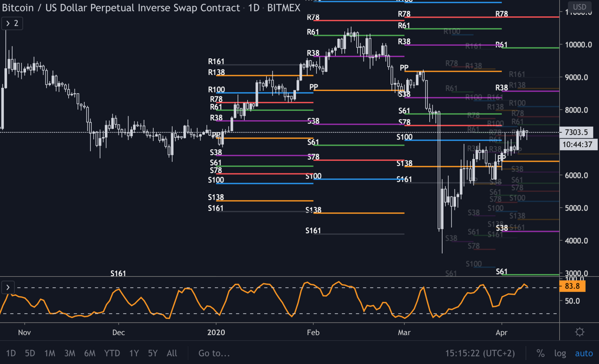This screenshot has height=364, width=599.
Task: Open timezone menu showing 15:15:22 (UTC+2)
Action: [480, 353]
